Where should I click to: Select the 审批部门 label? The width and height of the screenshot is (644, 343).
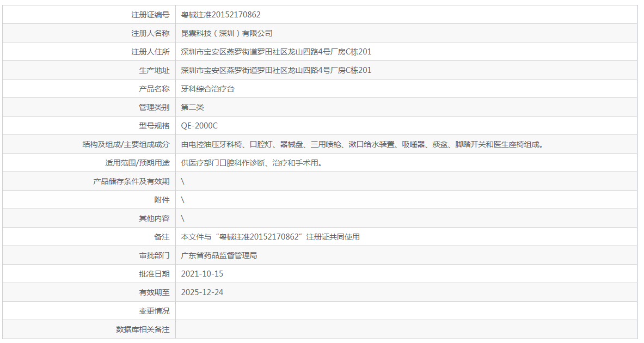(x=154, y=255)
